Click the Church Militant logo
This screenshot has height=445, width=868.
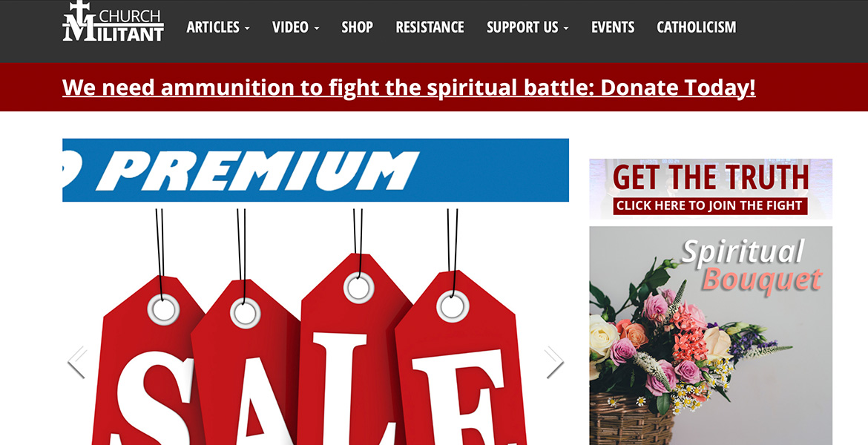(x=113, y=22)
